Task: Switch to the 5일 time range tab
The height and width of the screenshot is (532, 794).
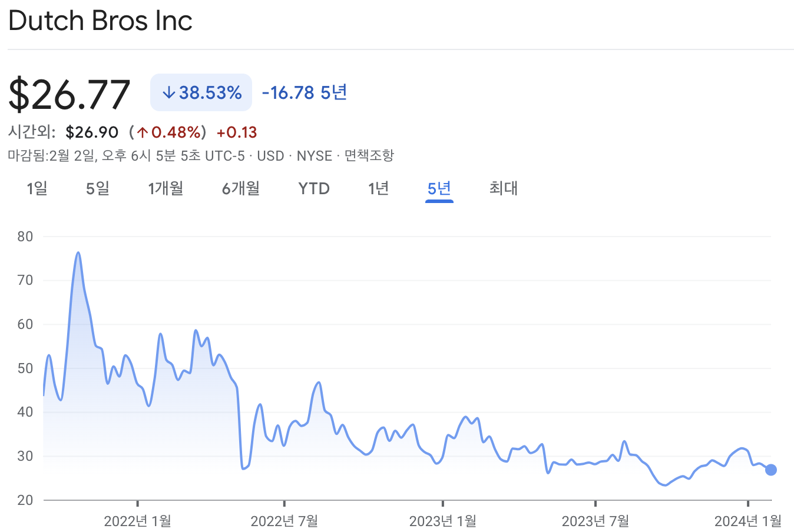Action: (x=97, y=188)
